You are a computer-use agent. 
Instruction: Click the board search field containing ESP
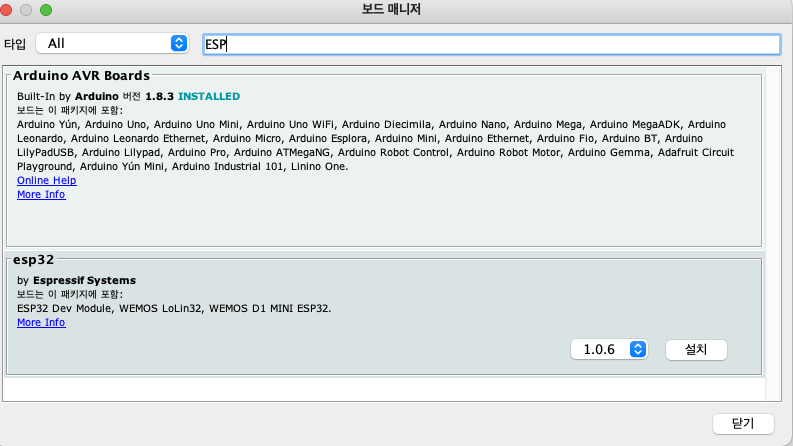[491, 44]
